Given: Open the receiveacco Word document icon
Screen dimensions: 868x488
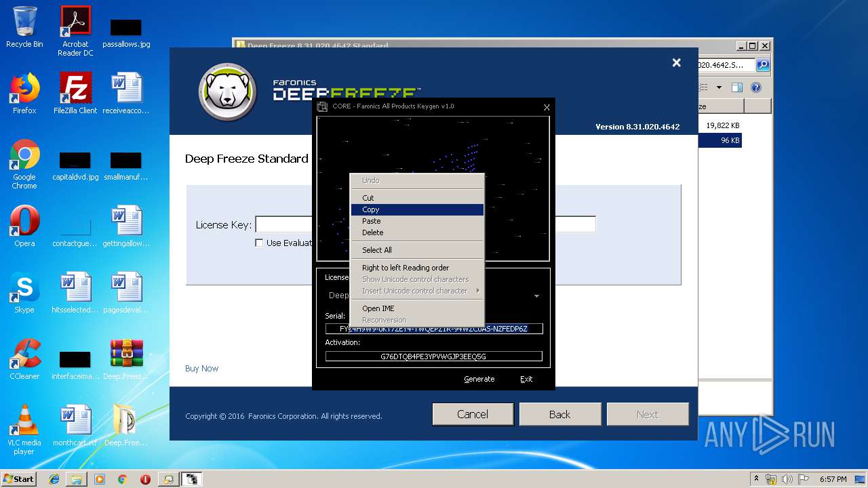Looking at the screenshot, I should pos(126,94).
